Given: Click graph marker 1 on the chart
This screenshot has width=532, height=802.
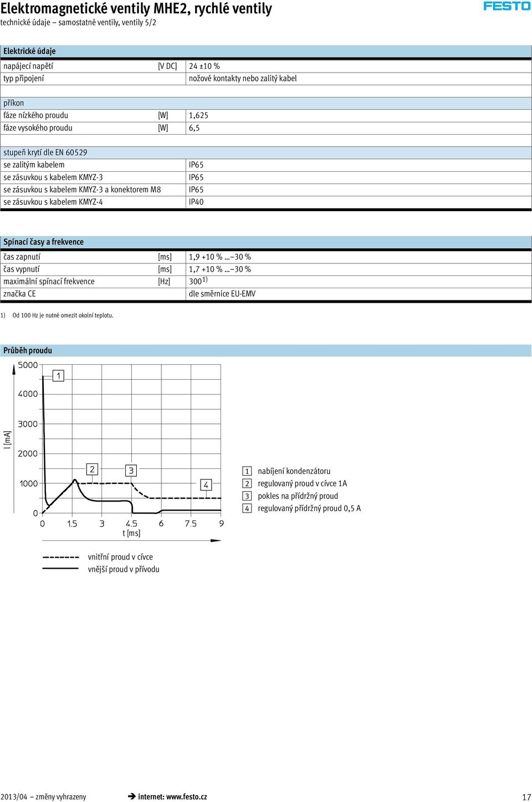Looking at the screenshot, I should (x=59, y=376).
